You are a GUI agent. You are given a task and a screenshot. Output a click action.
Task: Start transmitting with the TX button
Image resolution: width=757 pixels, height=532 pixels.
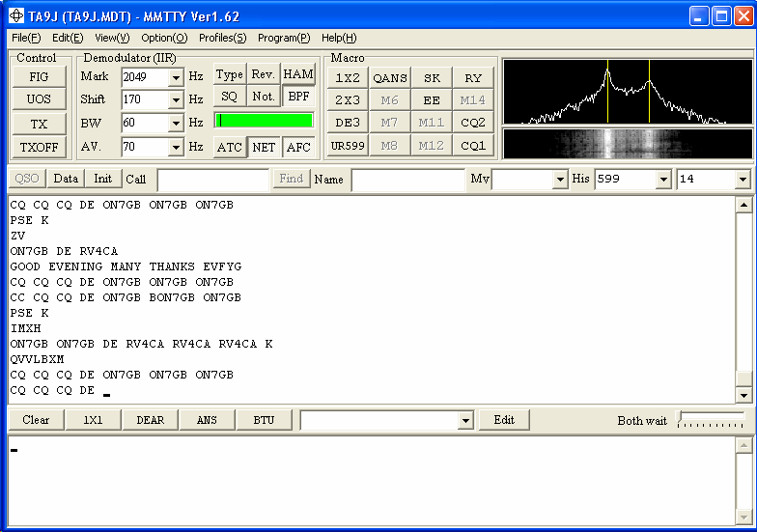(x=39, y=124)
